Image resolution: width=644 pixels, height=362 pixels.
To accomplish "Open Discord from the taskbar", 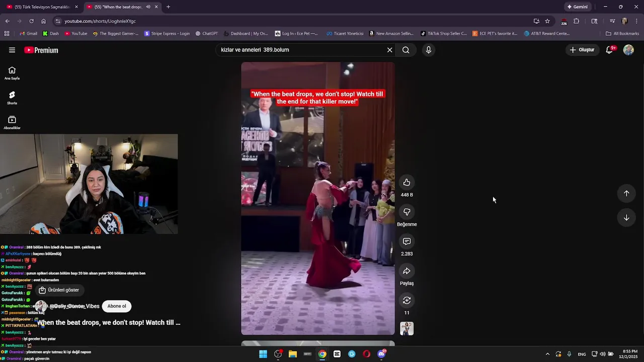I will (381, 354).
